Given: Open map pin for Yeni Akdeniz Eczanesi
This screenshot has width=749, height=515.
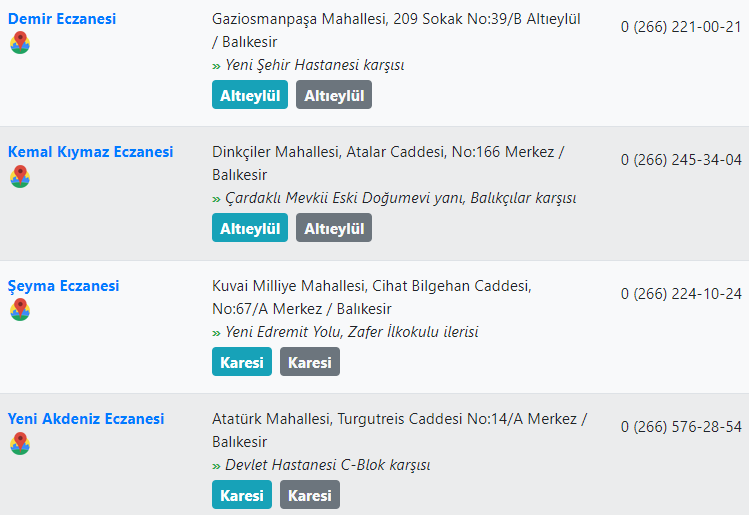Looking at the screenshot, I should point(20,443).
